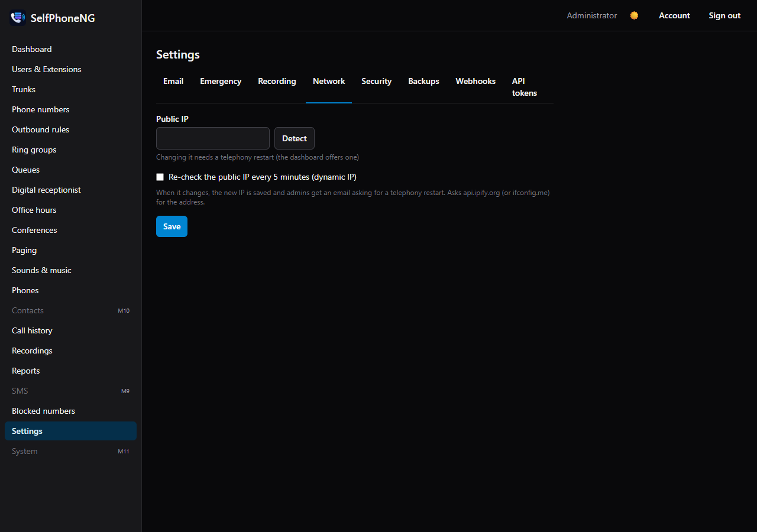Switch to the Email settings tab
Viewport: 757px width, 532px height.
[x=173, y=81]
